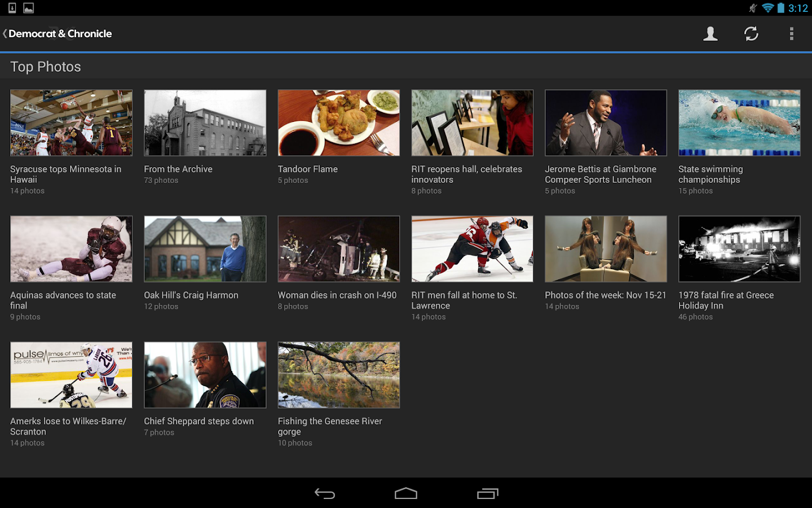Open Oak Hill's Craig Harmon gallery
The width and height of the screenshot is (812, 508).
tap(205, 248)
